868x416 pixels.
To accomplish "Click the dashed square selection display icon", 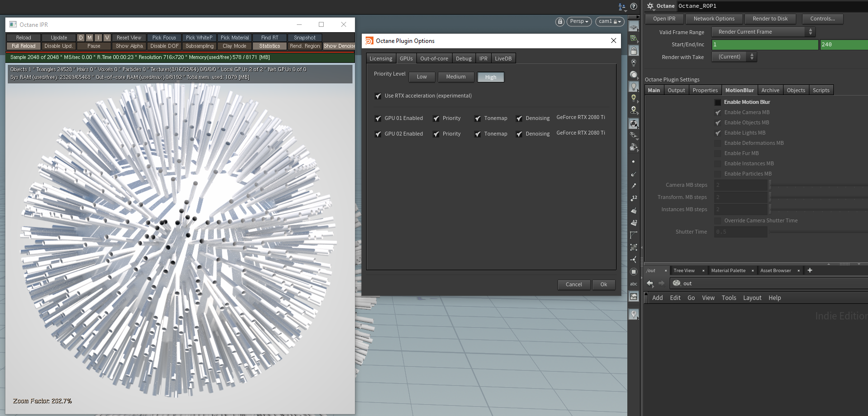I will pyautogui.click(x=634, y=247).
